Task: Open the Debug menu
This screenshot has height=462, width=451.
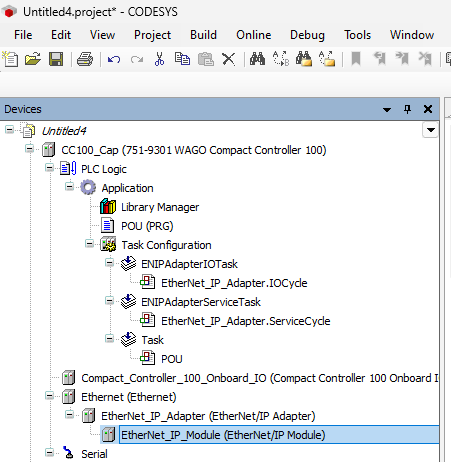Action: tap(307, 35)
